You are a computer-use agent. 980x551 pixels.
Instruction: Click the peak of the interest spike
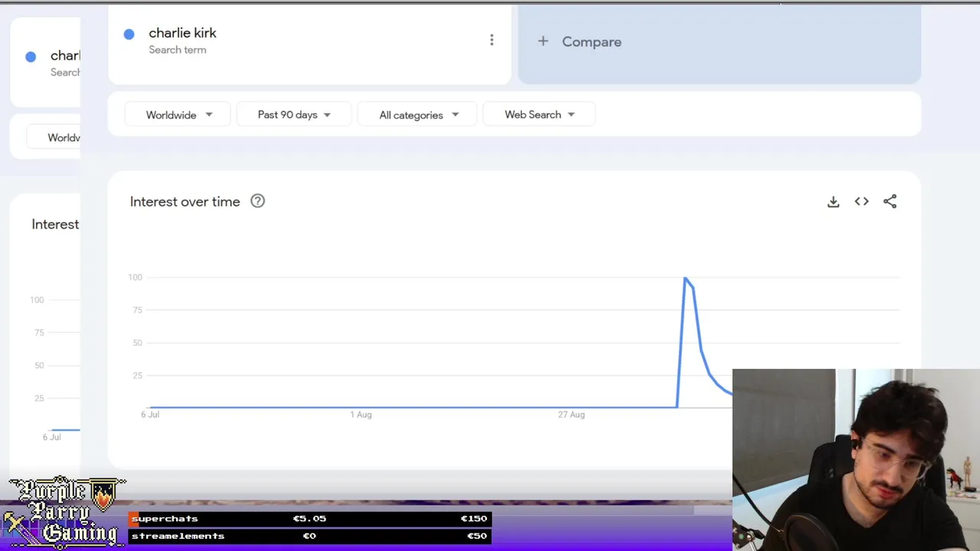point(685,278)
